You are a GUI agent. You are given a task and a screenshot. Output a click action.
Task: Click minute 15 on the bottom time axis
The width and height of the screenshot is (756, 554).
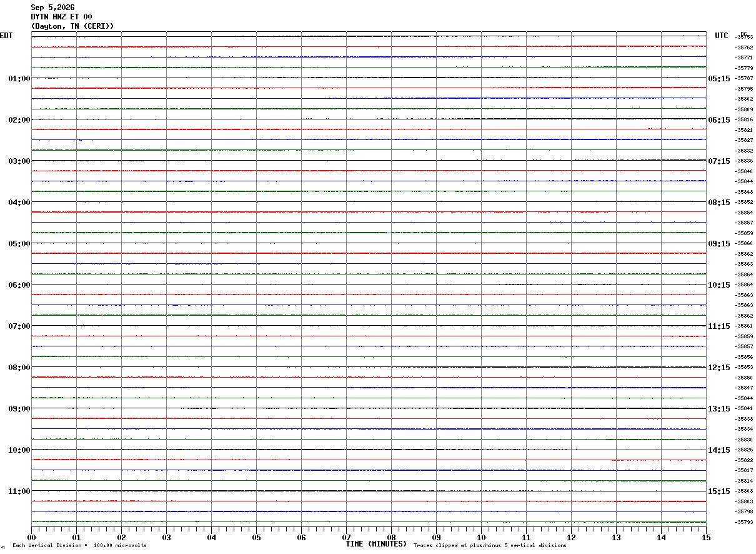[x=706, y=537]
